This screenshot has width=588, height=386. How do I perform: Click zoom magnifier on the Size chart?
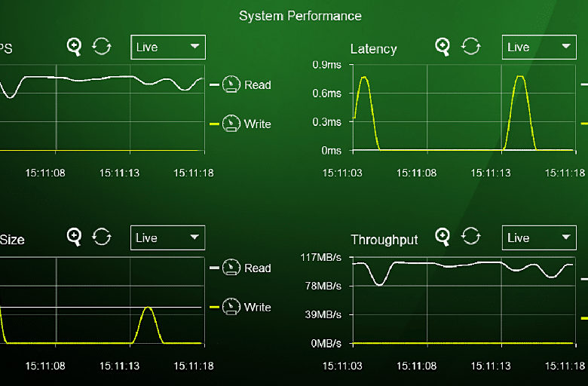point(74,237)
